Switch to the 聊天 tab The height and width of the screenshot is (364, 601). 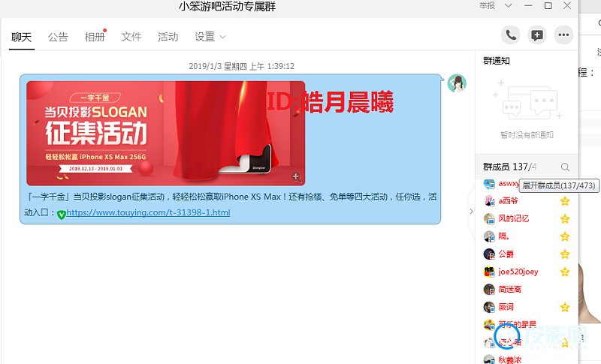coord(22,37)
